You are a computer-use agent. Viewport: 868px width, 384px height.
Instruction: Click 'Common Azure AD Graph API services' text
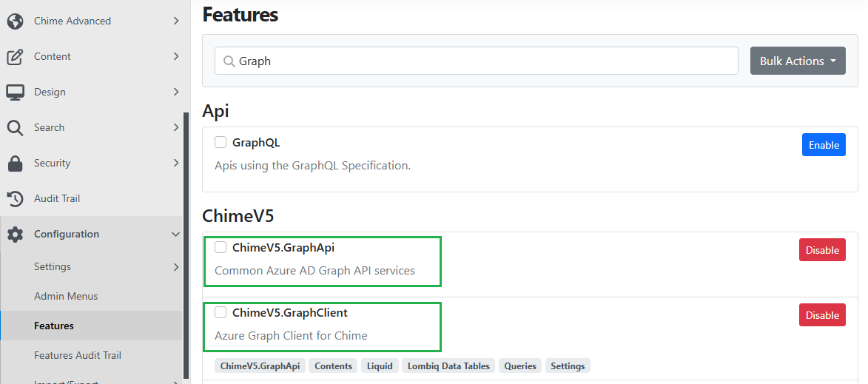pyautogui.click(x=315, y=271)
